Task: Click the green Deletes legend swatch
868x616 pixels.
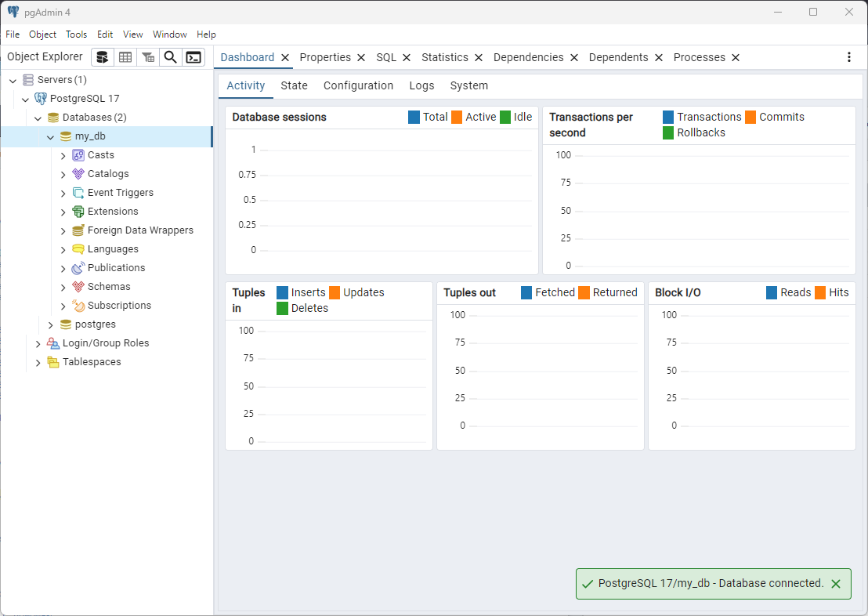Action: pyautogui.click(x=282, y=309)
